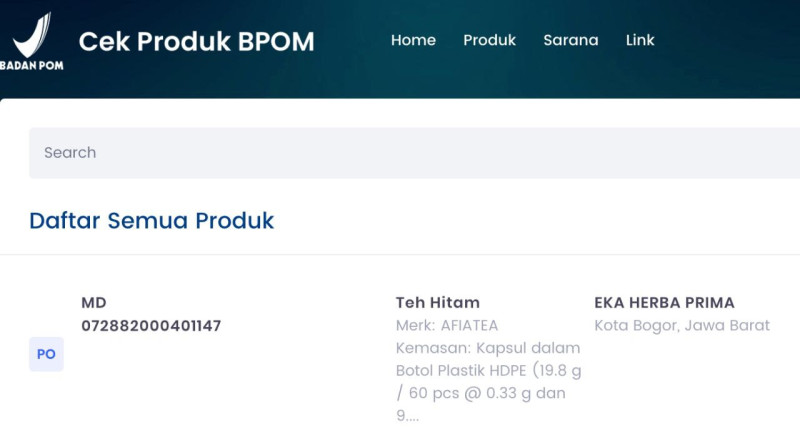Viewport: 800px width, 430px height.
Task: Click the Botol Plastik HDPE line
Action: click(488, 371)
